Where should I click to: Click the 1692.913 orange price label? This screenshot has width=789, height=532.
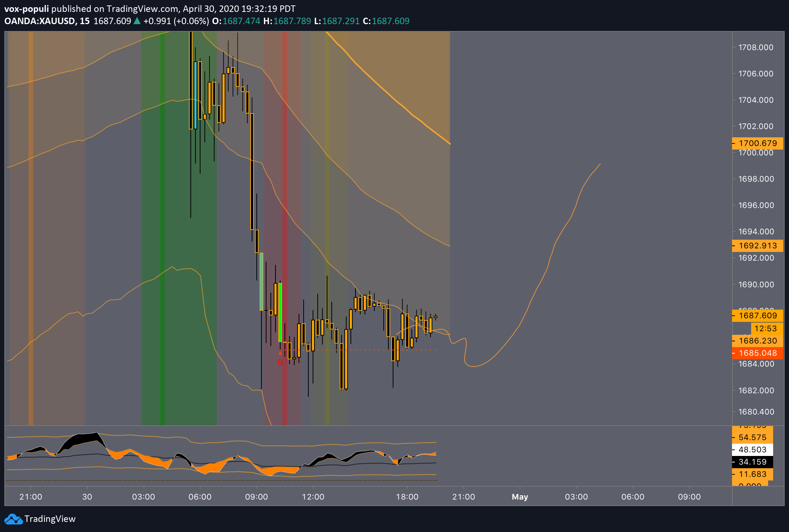[x=758, y=245]
